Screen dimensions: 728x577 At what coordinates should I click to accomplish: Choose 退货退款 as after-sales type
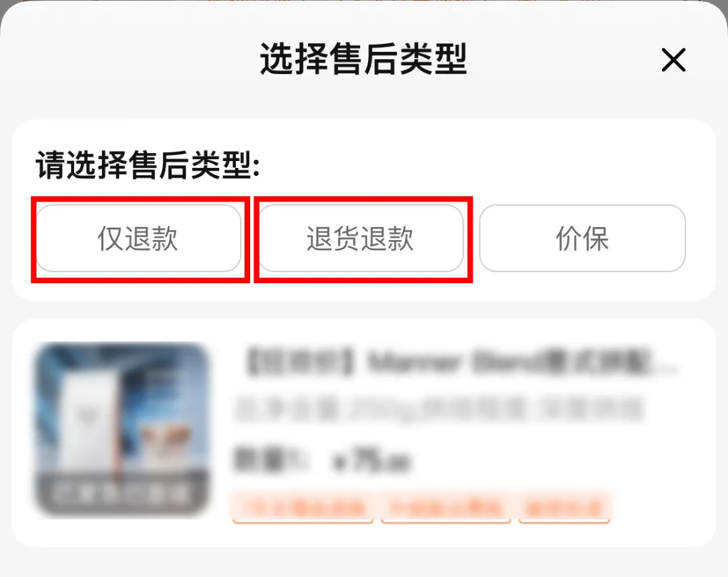(361, 238)
